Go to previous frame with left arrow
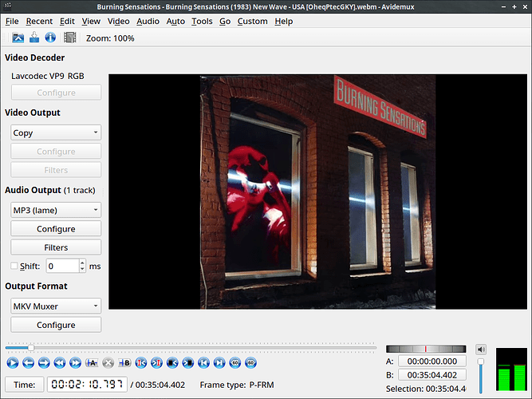532x399 pixels. click(x=28, y=363)
